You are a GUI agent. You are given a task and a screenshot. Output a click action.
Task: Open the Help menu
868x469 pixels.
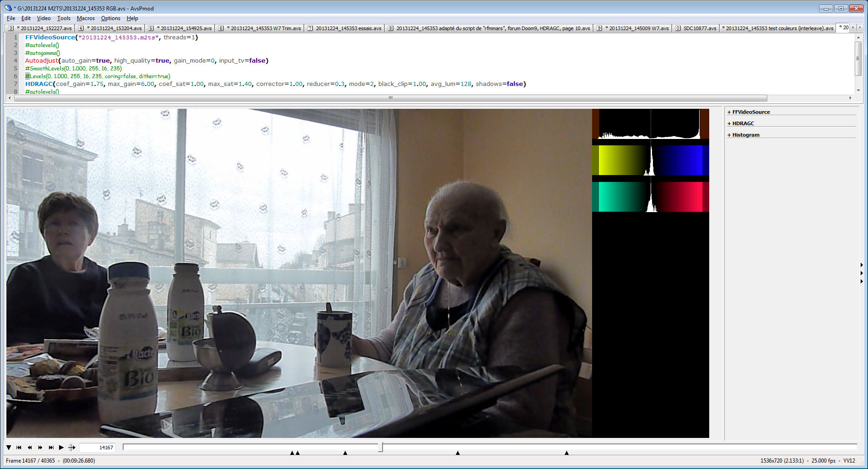click(132, 18)
